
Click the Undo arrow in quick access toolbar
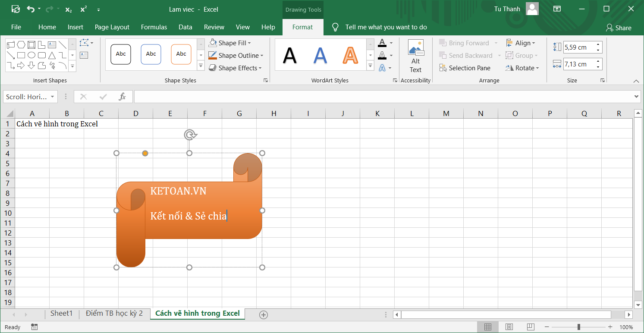click(30, 9)
